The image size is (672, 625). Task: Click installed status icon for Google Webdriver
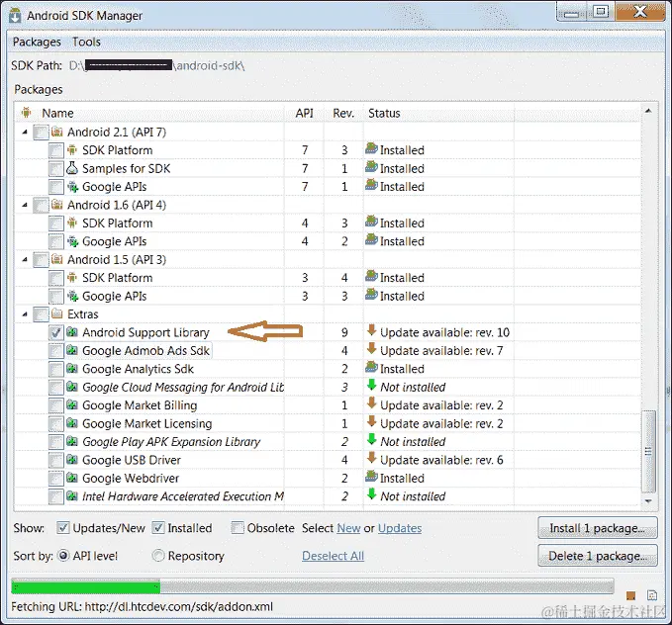(x=371, y=477)
